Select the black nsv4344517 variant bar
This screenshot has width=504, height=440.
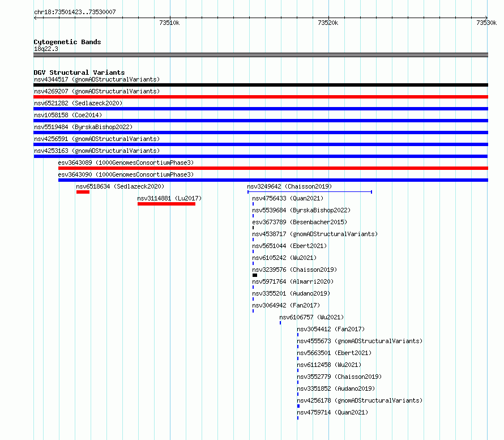tap(260, 85)
